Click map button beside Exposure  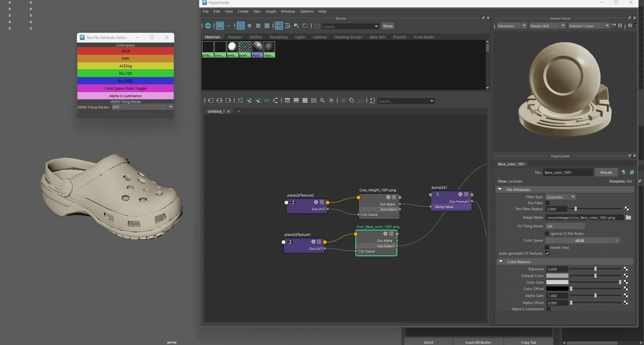coord(626,269)
